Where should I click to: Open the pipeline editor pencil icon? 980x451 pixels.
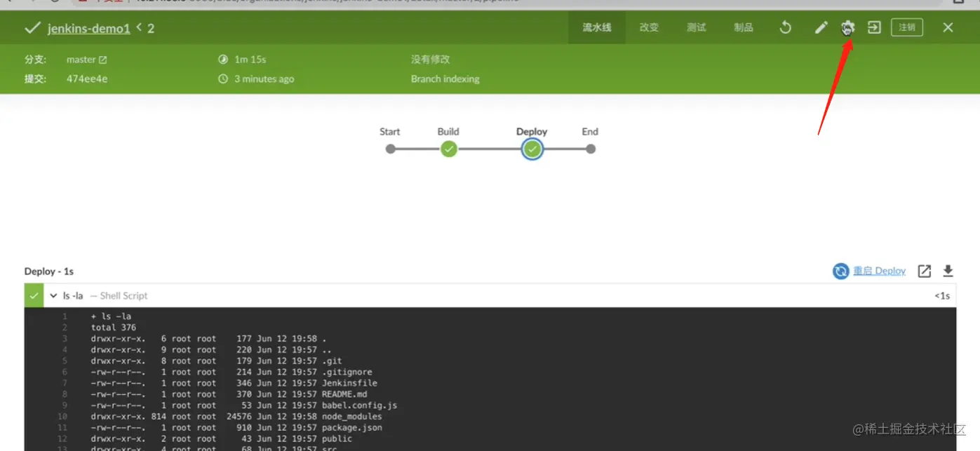pyautogui.click(x=821, y=27)
